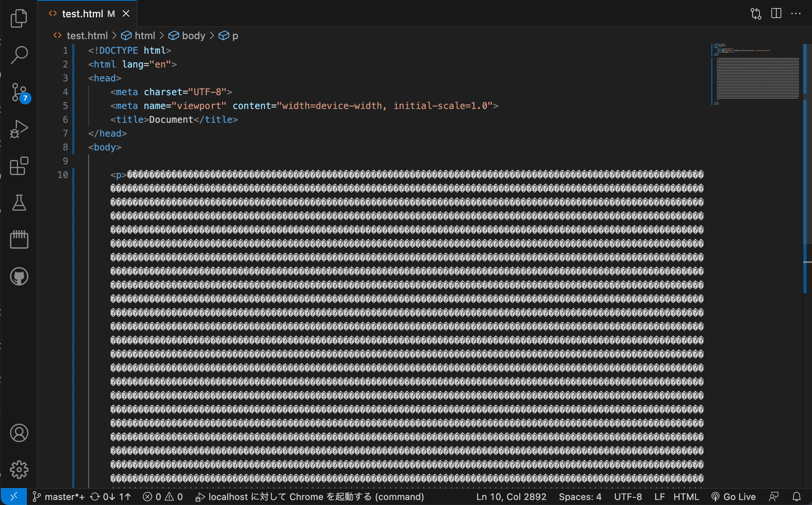This screenshot has width=812, height=505.
Task: Open the Testing flask icon
Action: (19, 203)
